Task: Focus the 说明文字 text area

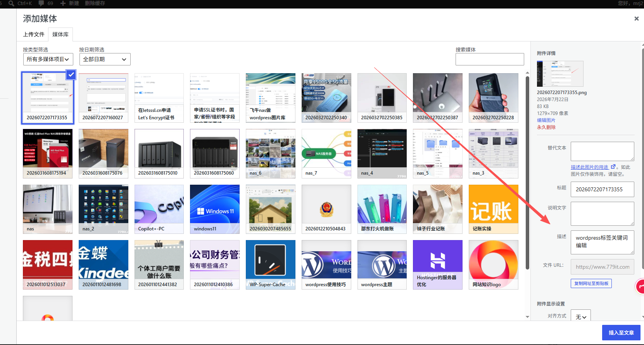Action: pyautogui.click(x=603, y=214)
